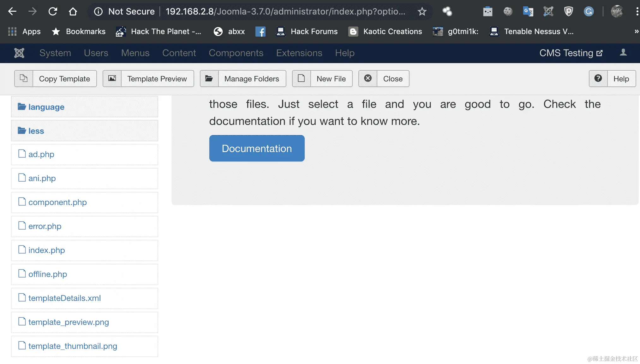This screenshot has width=640, height=364.
Task: Bookmark this page with the star icon
Action: tap(422, 12)
